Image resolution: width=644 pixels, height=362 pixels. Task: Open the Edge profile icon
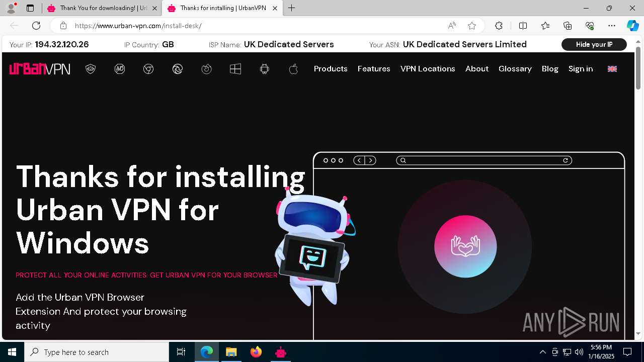(x=11, y=8)
